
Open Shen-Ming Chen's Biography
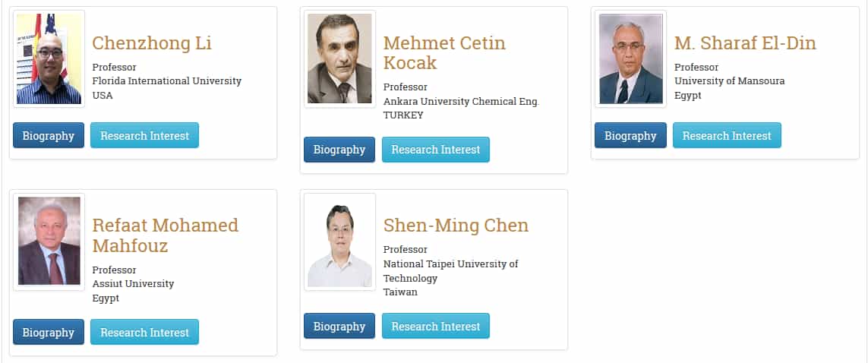tap(339, 327)
